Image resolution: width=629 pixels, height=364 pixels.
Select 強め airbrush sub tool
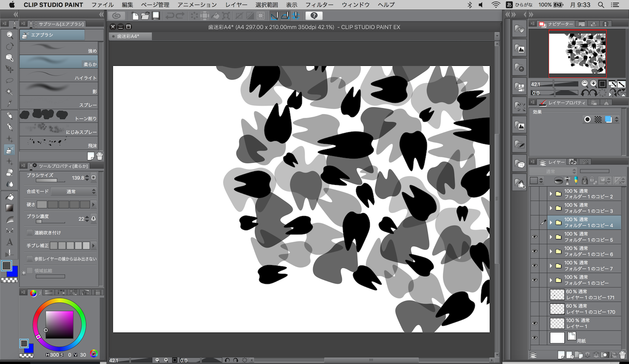point(59,48)
